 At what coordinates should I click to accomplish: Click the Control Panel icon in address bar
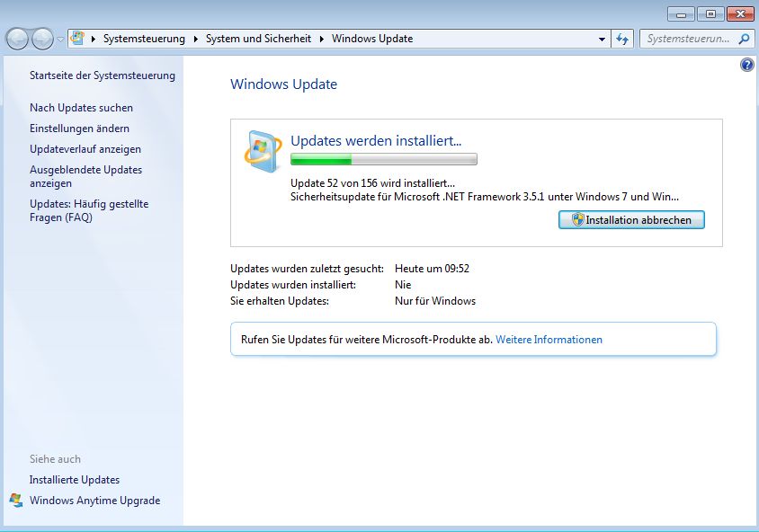77,39
